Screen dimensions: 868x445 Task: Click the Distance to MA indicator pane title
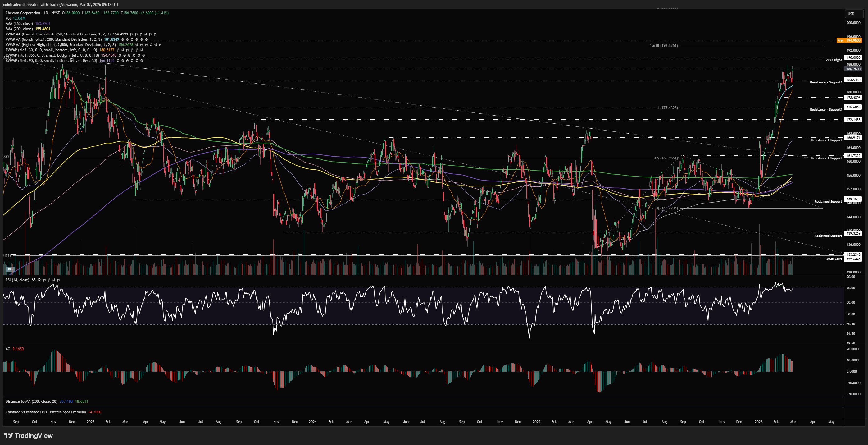pos(31,401)
